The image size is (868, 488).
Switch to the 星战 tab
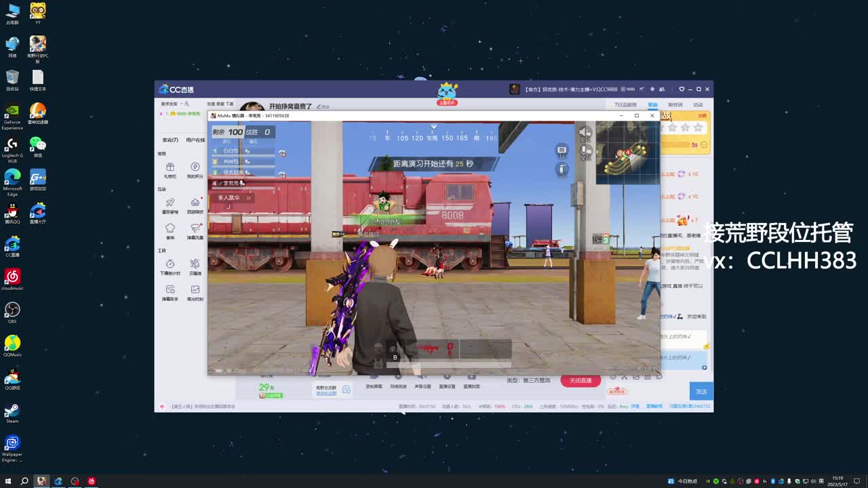[652, 105]
